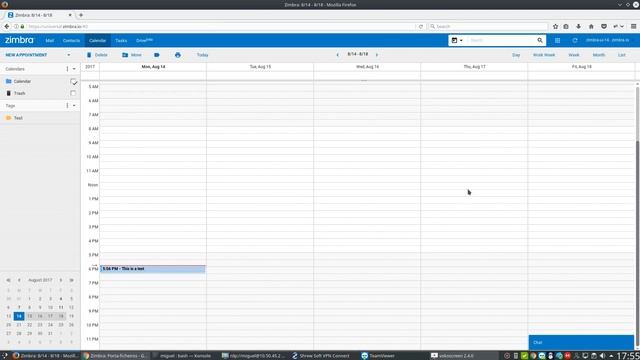The image size is (640, 360).
Task: Select the Calendar tab
Action: 97,40
